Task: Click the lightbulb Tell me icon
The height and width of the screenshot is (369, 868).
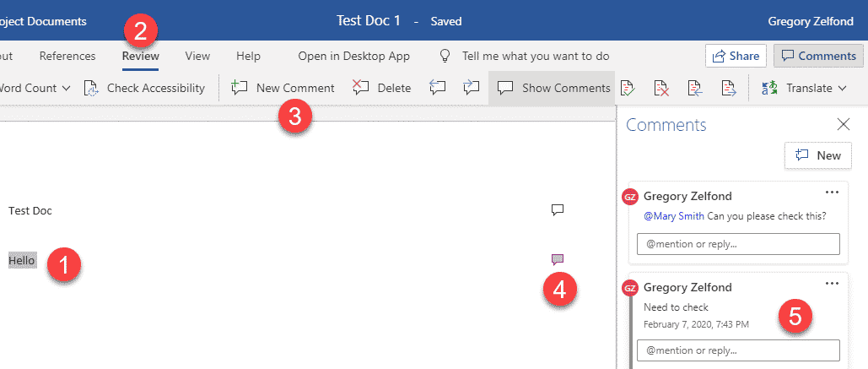Action: (445, 56)
